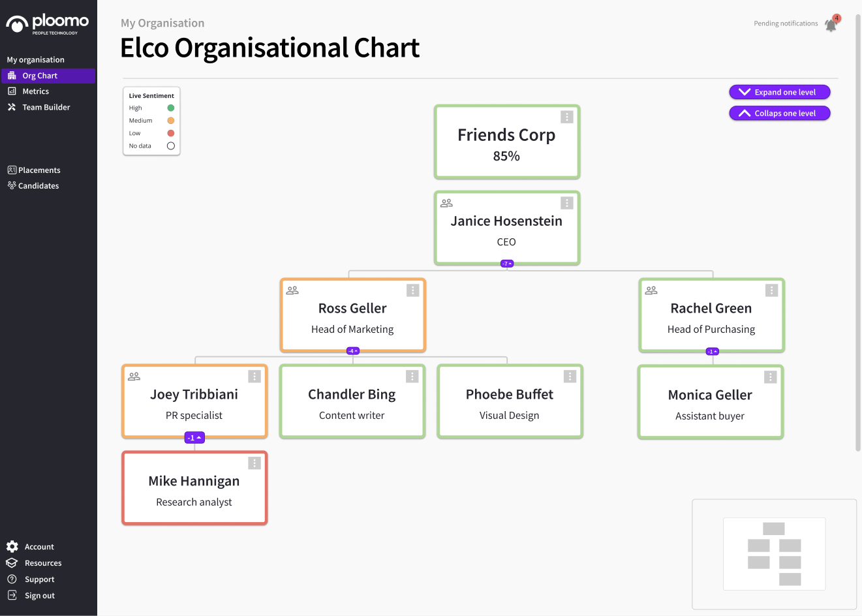The width and height of the screenshot is (862, 616).
Task: Collapse Joey Tribbiani's report via -1 badge
Action: [x=194, y=437]
